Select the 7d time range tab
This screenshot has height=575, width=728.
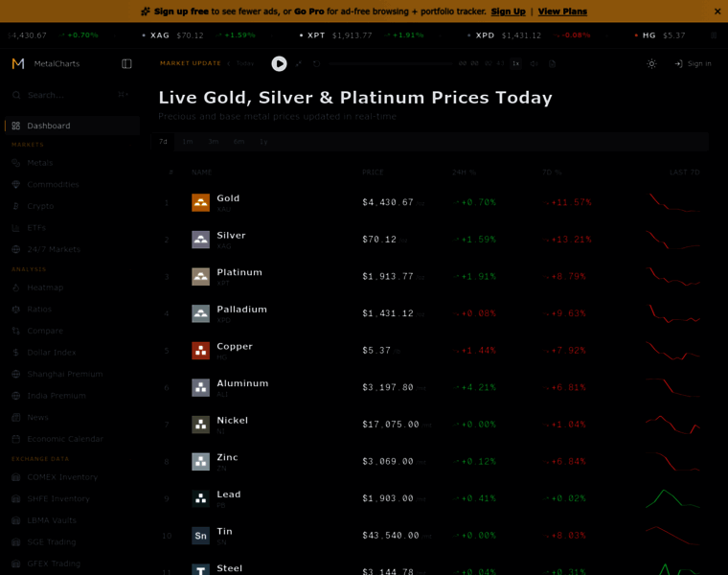163,142
